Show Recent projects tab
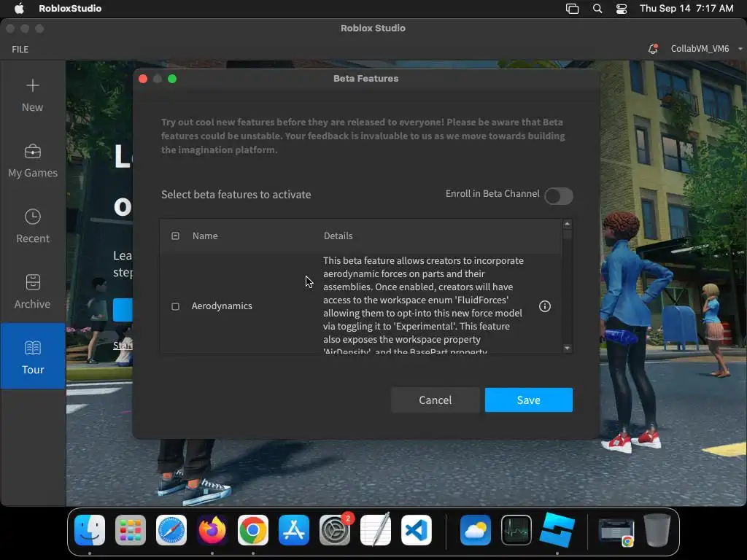 [x=32, y=227]
